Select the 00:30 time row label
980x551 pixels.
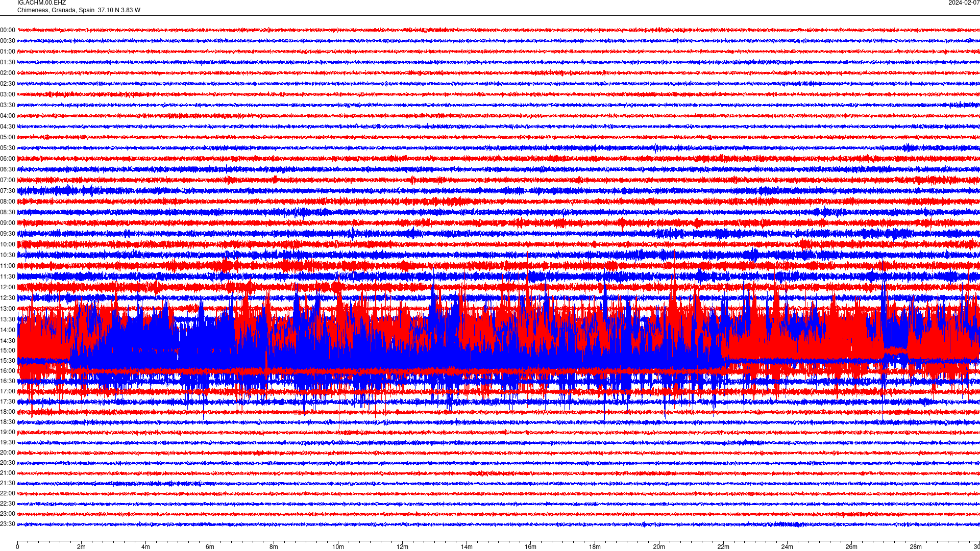click(x=8, y=41)
